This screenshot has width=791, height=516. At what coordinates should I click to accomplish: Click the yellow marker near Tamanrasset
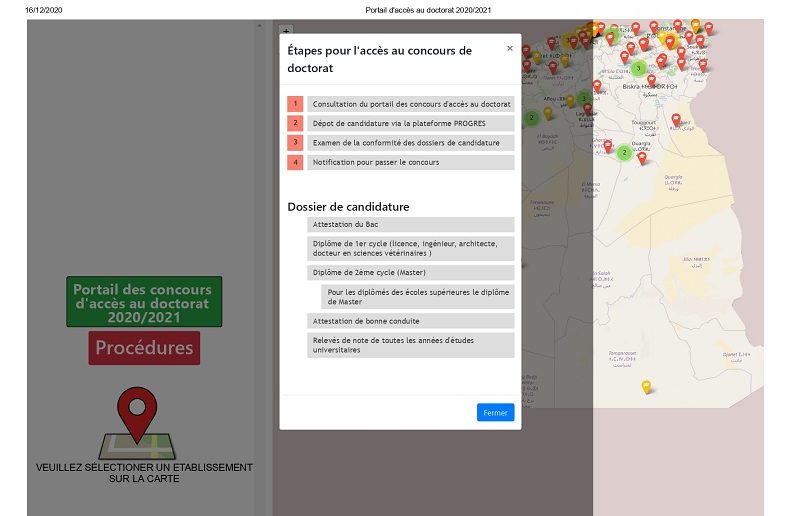click(646, 386)
